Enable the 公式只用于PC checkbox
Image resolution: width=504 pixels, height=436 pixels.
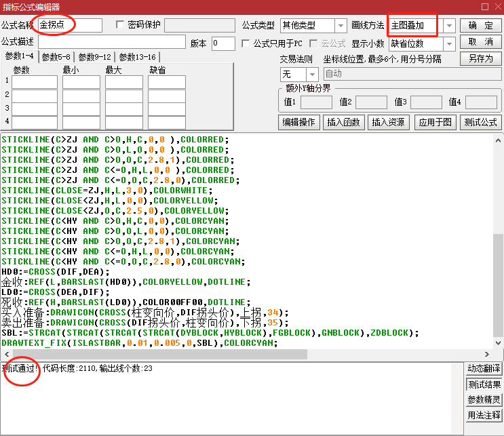pyautogui.click(x=246, y=43)
